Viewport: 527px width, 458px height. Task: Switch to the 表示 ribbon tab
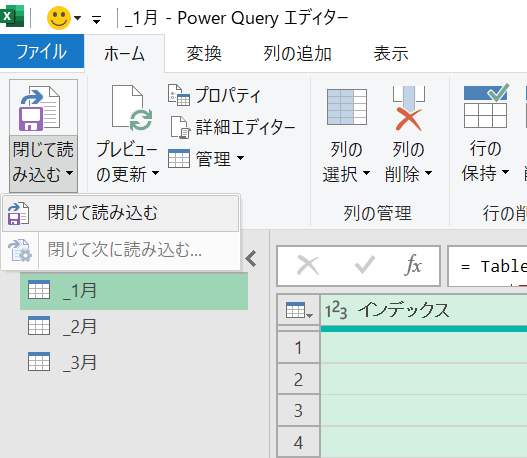pos(391,54)
